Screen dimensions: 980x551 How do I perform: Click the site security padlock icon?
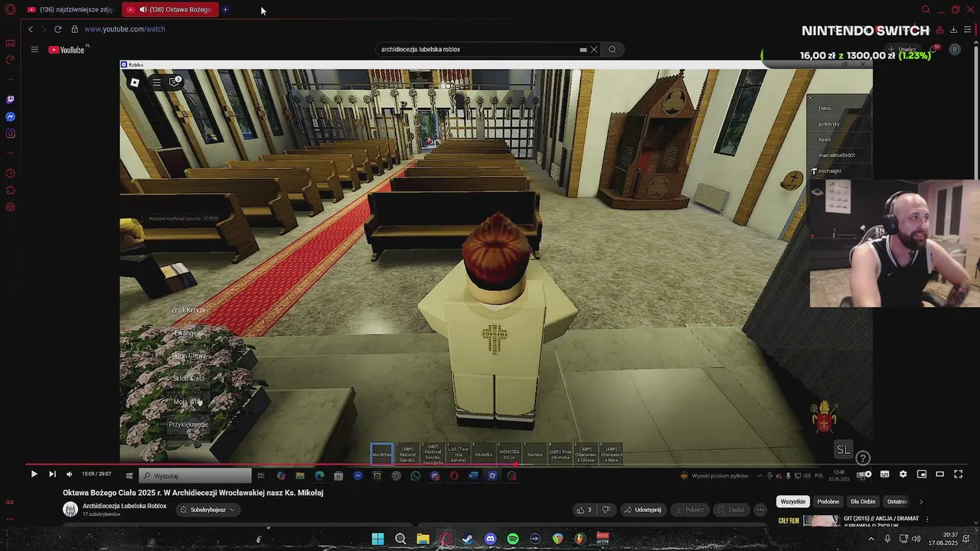pos(74,29)
